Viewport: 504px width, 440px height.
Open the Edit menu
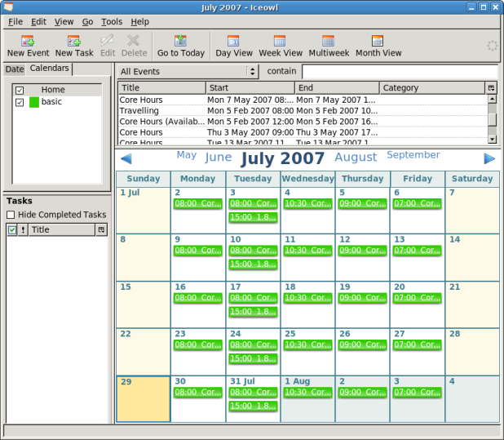click(x=38, y=21)
